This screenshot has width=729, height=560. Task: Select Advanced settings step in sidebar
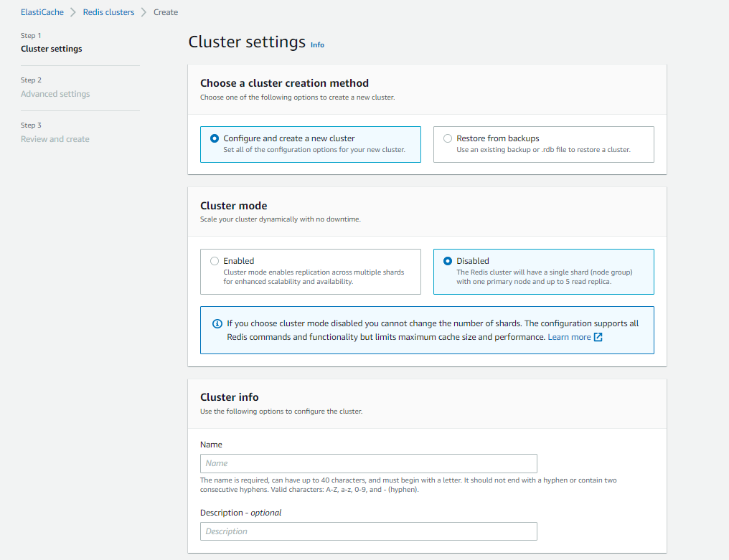coord(55,94)
